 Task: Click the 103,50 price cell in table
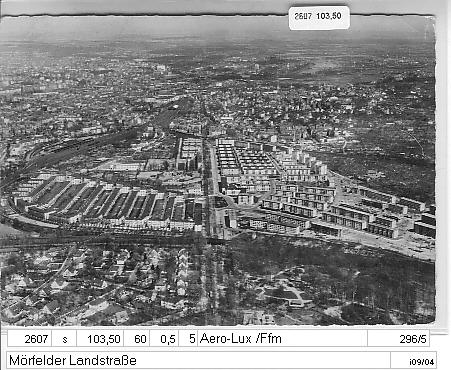click(x=100, y=339)
